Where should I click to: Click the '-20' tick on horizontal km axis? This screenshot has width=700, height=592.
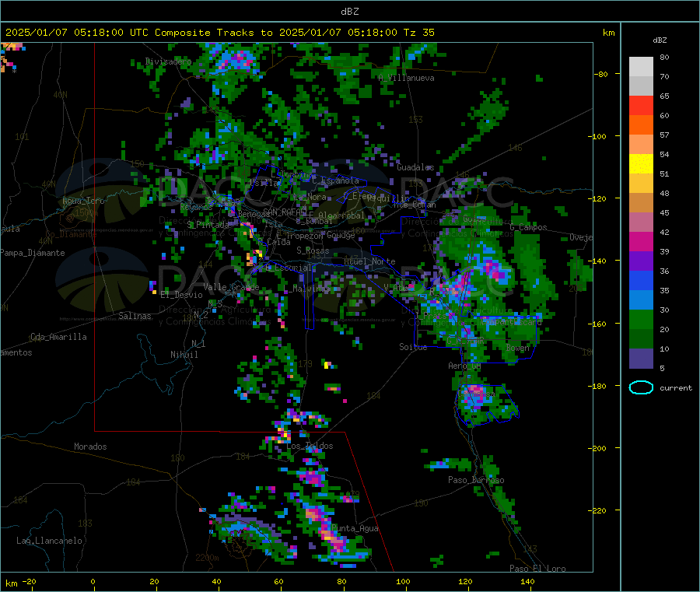(x=29, y=582)
